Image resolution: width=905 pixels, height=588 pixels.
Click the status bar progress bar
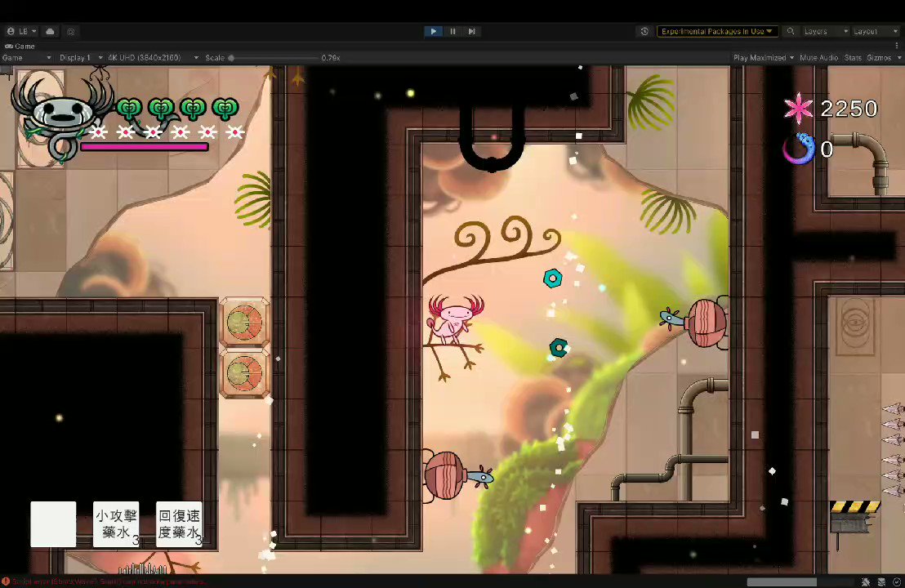(x=800, y=581)
